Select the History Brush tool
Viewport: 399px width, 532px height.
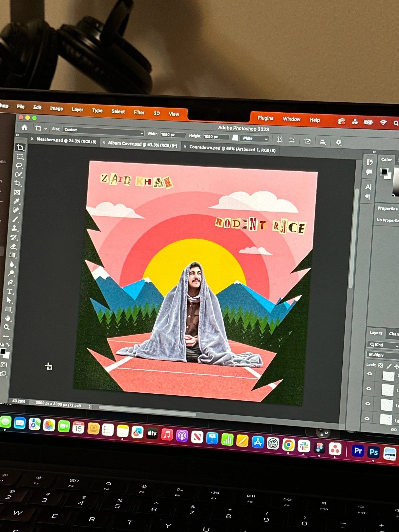click(14, 237)
